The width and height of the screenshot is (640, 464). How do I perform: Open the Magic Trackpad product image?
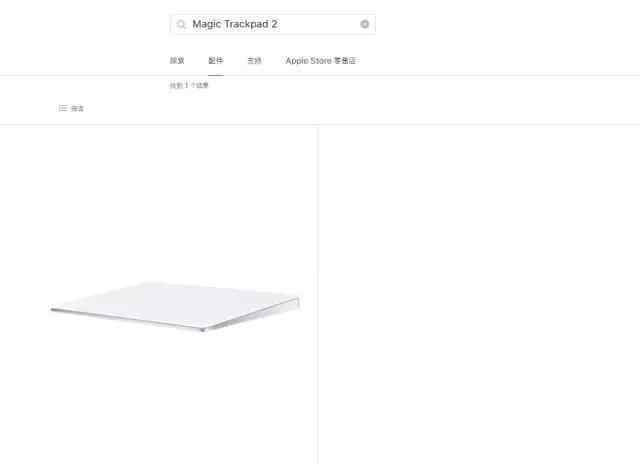click(x=175, y=306)
